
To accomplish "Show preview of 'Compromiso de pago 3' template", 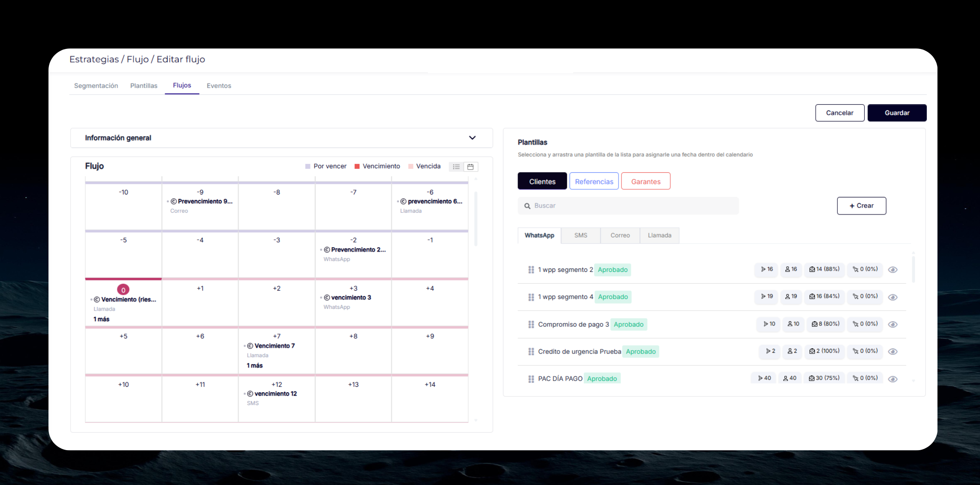I will (x=893, y=324).
